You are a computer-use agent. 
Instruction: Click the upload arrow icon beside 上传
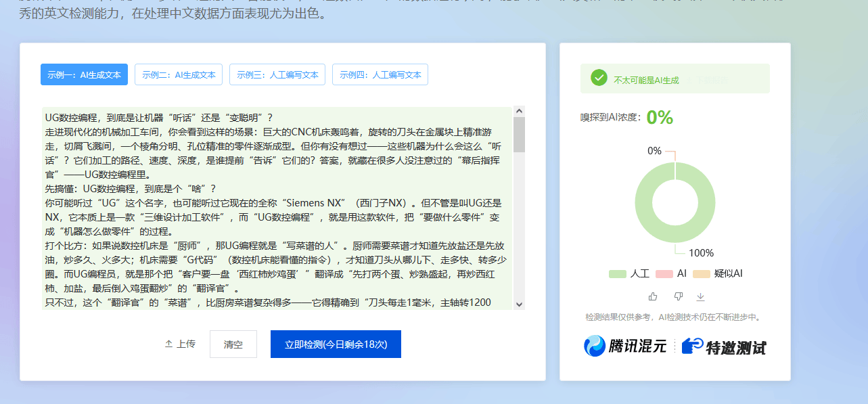click(x=168, y=343)
